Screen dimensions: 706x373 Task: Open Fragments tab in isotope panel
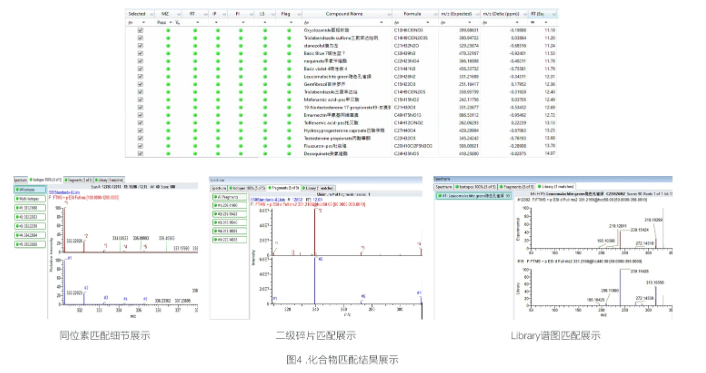click(x=78, y=180)
